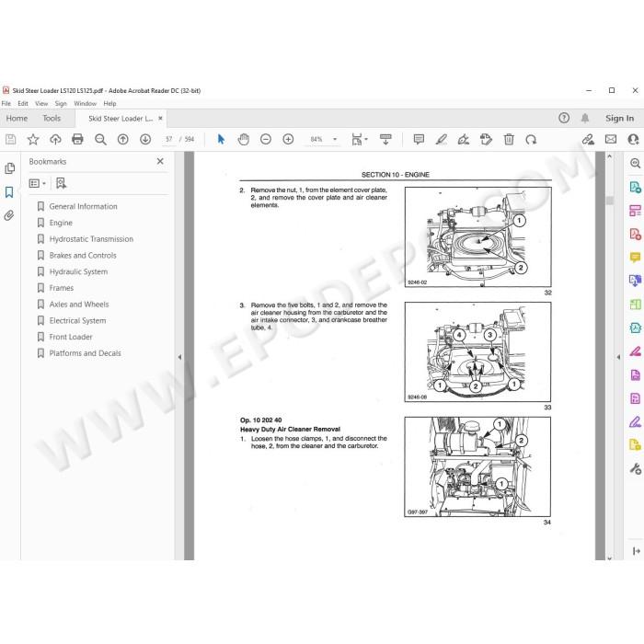Screen dimensions: 644x644
Task: Click the stamp tool icon
Action: coord(486,140)
